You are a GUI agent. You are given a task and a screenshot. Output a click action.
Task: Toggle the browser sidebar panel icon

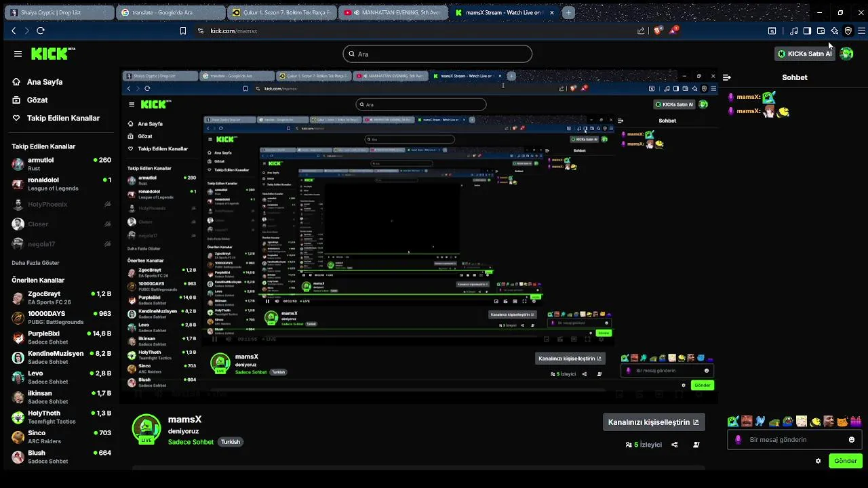807,30
